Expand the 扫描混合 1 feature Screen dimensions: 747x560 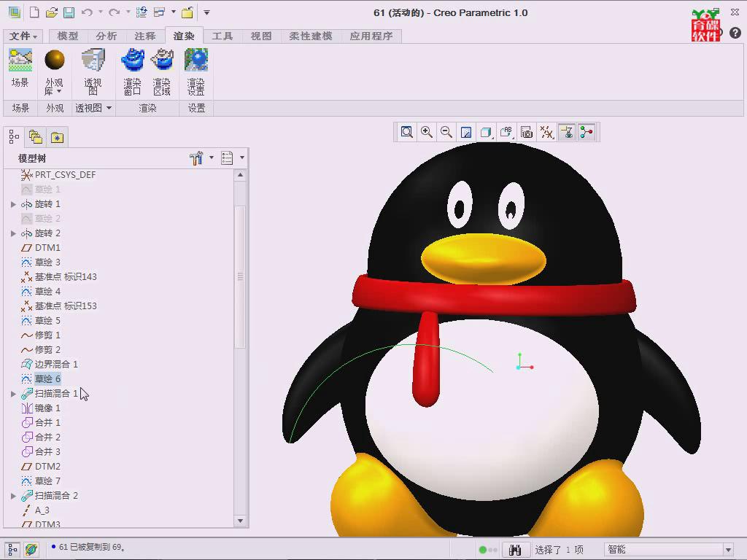tap(13, 394)
